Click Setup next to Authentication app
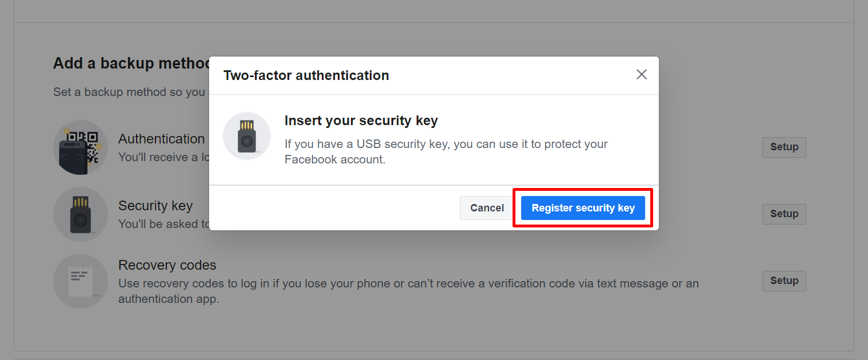The height and width of the screenshot is (360, 868). pyautogui.click(x=784, y=147)
